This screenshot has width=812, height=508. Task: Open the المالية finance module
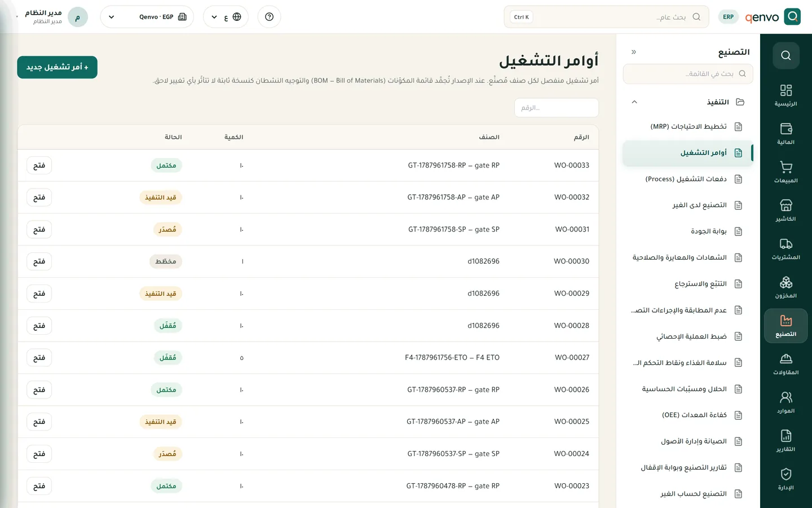tap(786, 134)
